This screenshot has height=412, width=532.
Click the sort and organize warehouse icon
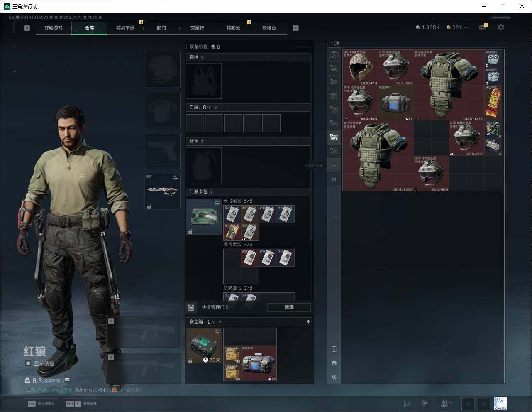coord(334,377)
